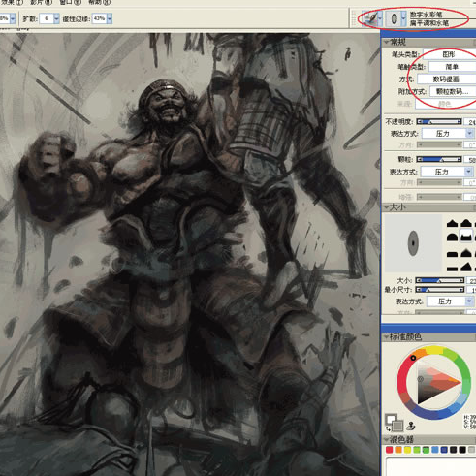Image resolution: width=476 pixels, height=476 pixels.
Task: Click the opacity (不透明度) slider right arrow
Action: coord(459,122)
